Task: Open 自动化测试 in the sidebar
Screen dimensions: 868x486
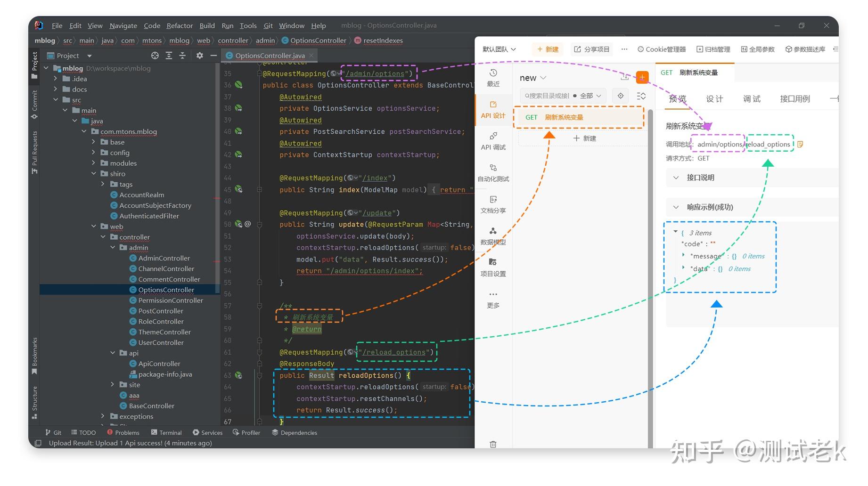Action: pyautogui.click(x=493, y=173)
